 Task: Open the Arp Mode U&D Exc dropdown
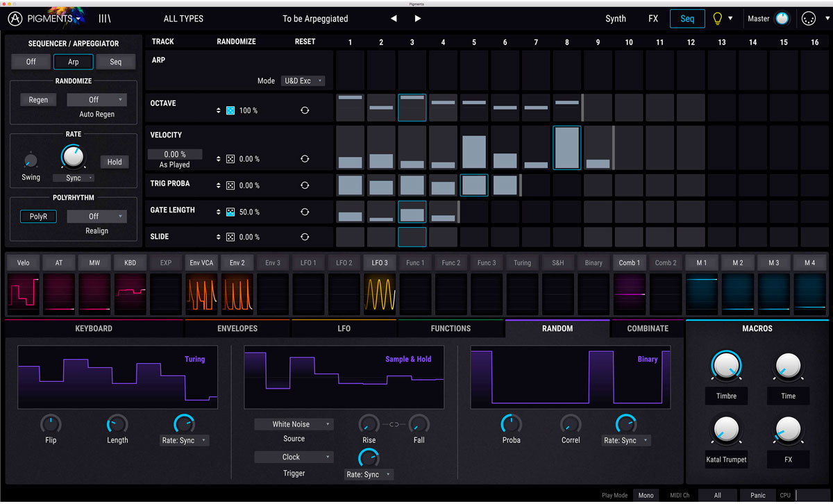click(303, 81)
